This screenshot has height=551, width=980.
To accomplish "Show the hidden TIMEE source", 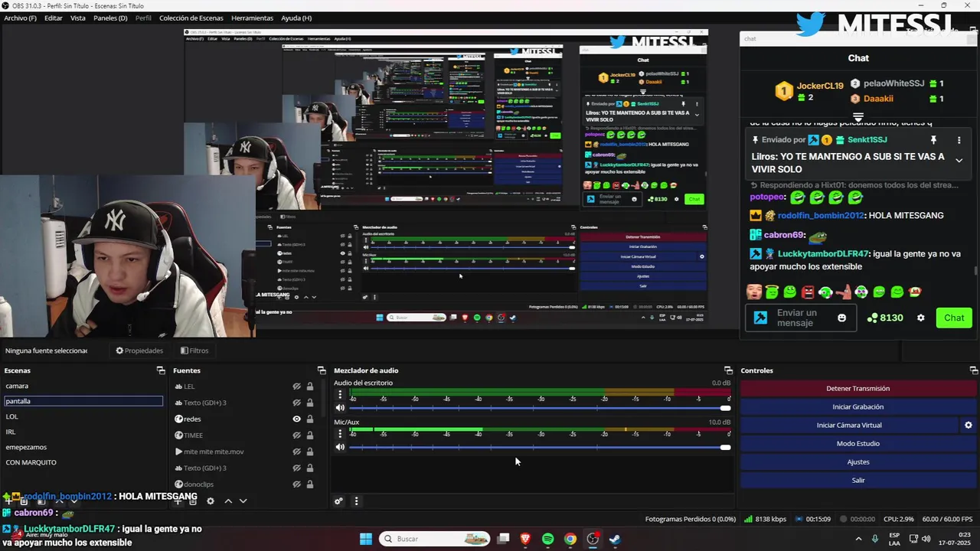I will click(296, 435).
